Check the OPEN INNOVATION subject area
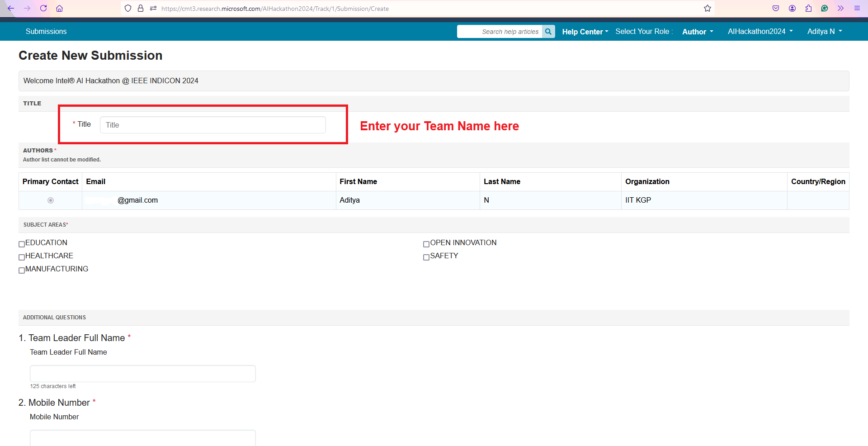Image resolution: width=868 pixels, height=446 pixels. pyautogui.click(x=426, y=244)
